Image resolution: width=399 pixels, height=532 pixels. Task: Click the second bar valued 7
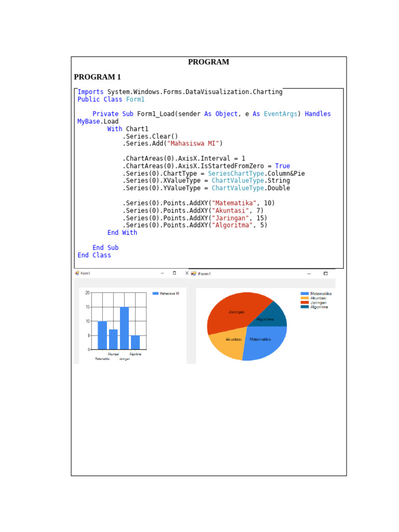tap(113, 339)
